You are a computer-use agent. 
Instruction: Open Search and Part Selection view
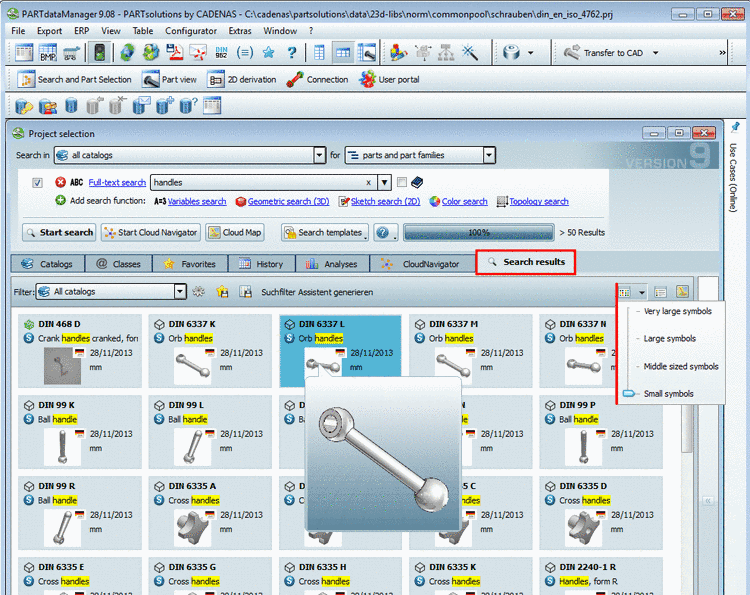pyautogui.click(x=74, y=79)
